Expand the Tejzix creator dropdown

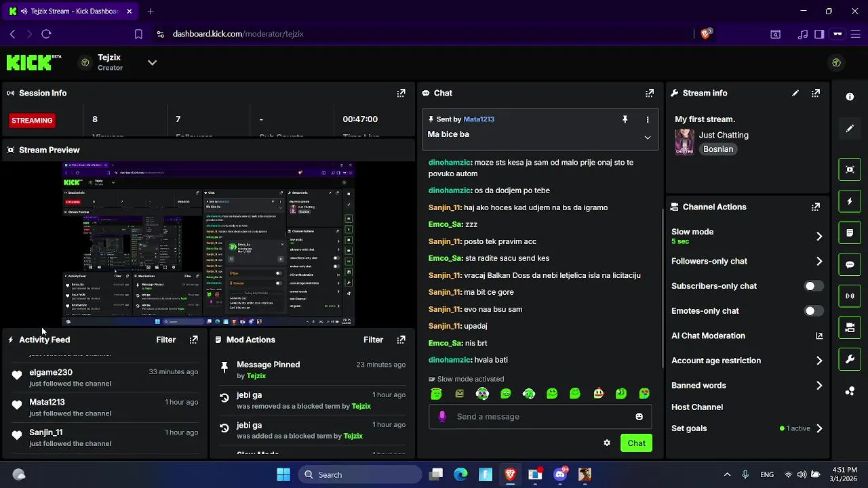(x=152, y=62)
